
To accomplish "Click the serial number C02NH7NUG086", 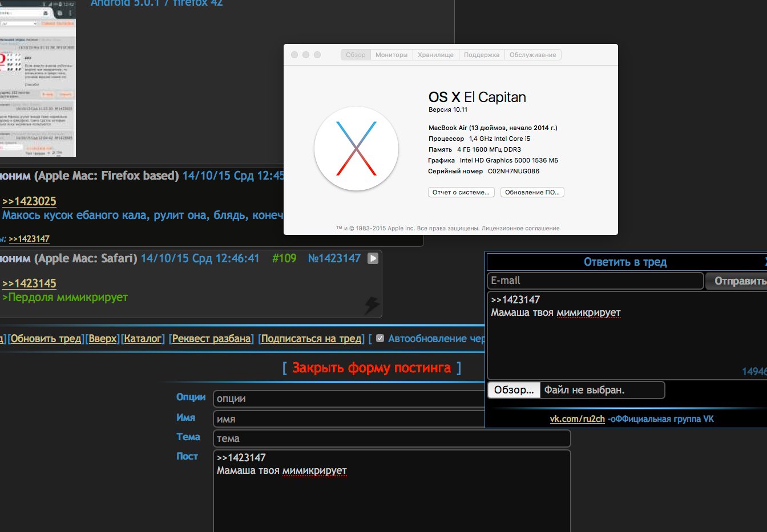I will [514, 171].
